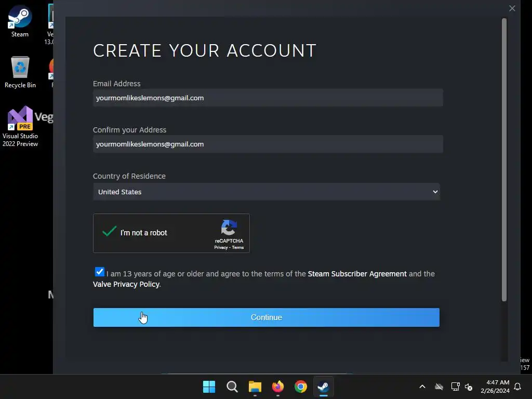Click the Continue button
Viewport: 532px width, 399px height.
click(x=267, y=317)
